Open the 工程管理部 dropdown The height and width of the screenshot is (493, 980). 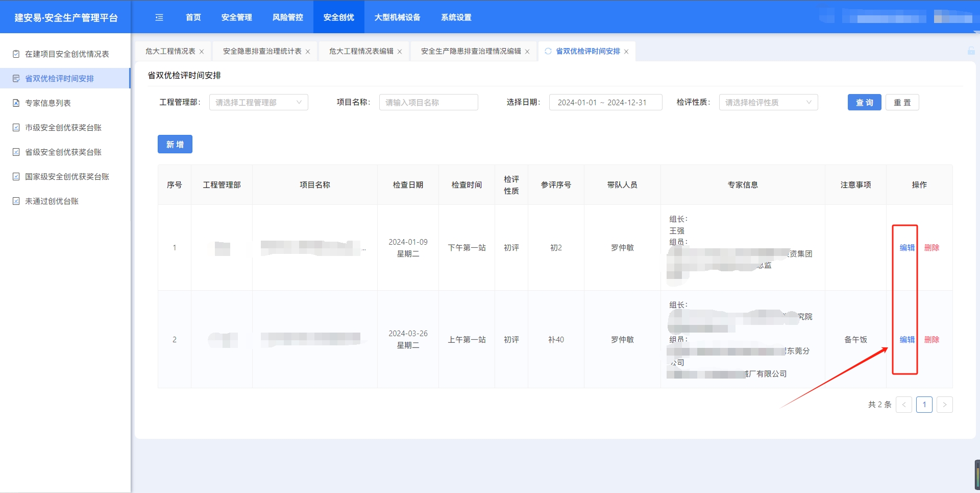tap(258, 102)
